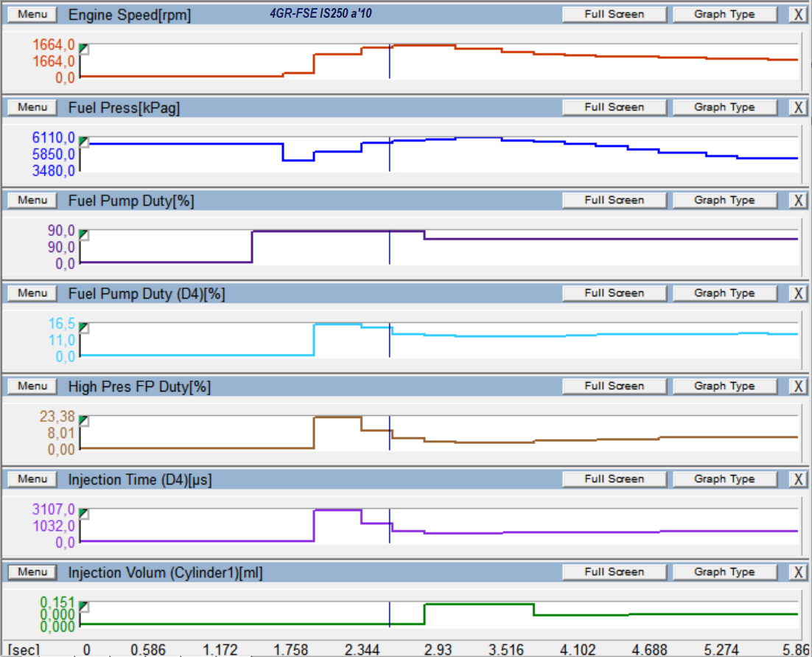
Task: Open the Menu for High Pres FP Duty
Action: (x=32, y=386)
